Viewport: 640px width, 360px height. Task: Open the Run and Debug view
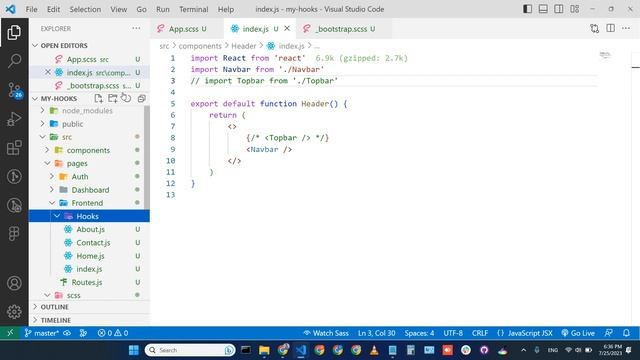(x=14, y=119)
